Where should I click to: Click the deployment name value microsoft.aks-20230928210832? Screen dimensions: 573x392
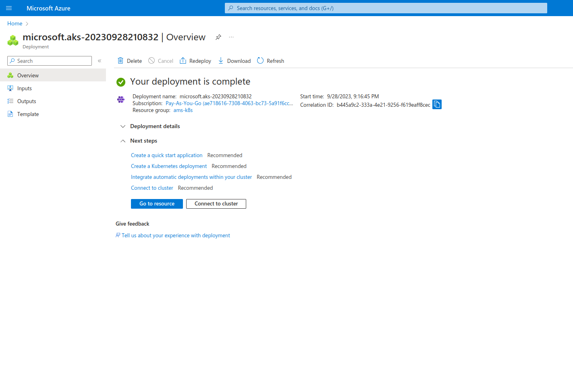click(x=216, y=96)
